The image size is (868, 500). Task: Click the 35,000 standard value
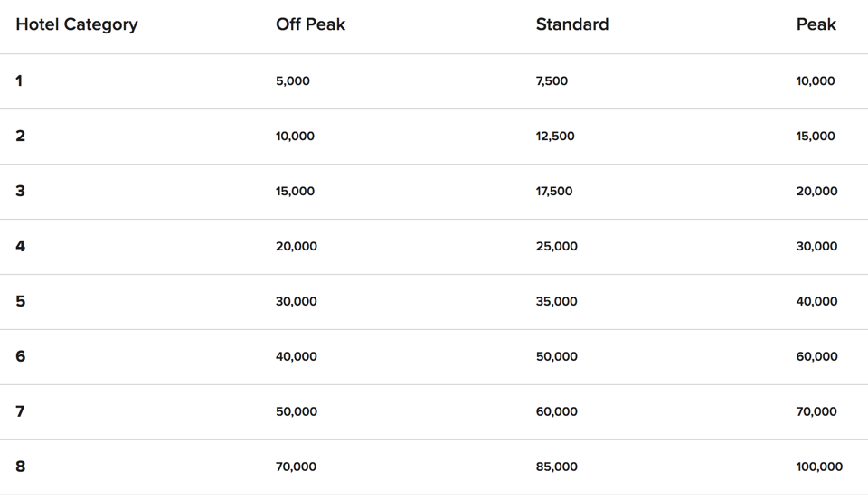[556, 301]
